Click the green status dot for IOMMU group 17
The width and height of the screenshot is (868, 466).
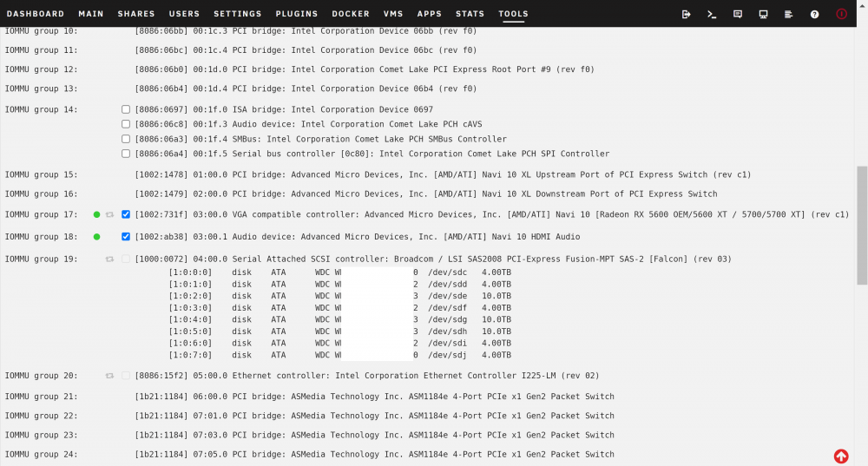click(x=96, y=214)
